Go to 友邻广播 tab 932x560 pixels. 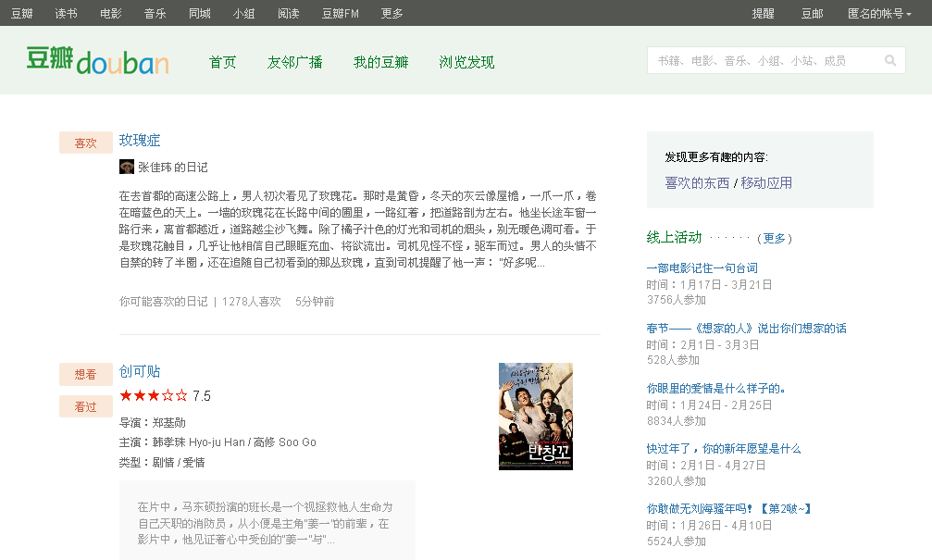pos(294,62)
